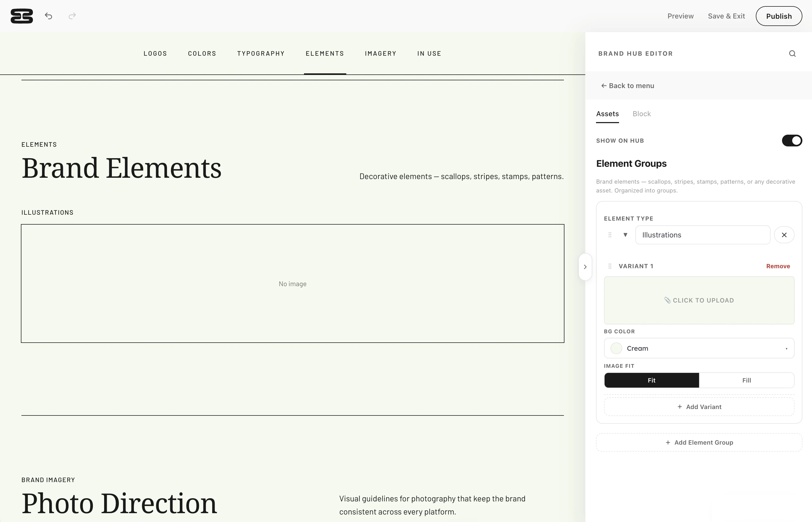This screenshot has width=812, height=522.
Task: Edit the Illustrations element type field
Action: [703, 235]
